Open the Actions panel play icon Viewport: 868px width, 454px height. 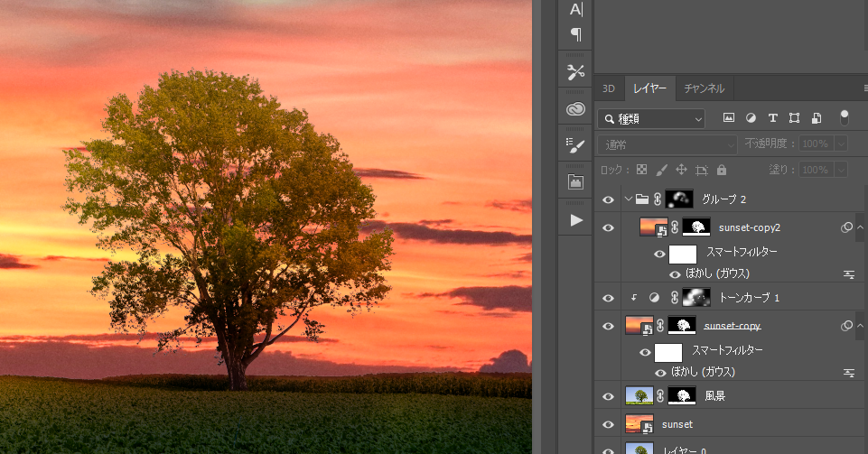(x=575, y=220)
